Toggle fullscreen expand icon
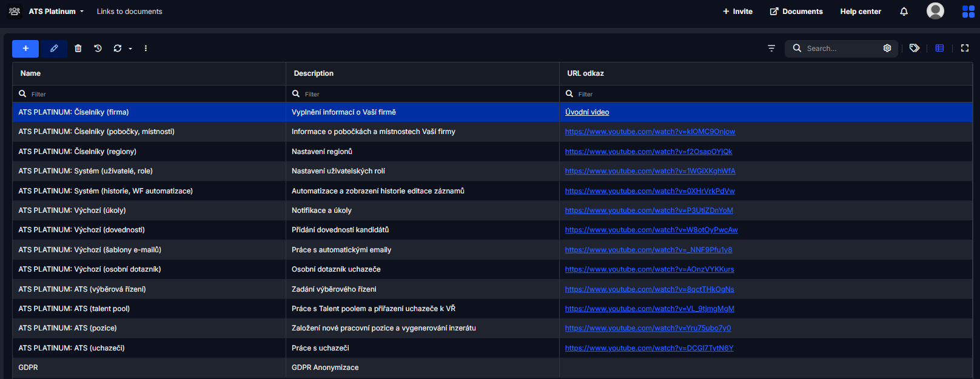Image resolution: width=980 pixels, height=379 pixels. tap(965, 49)
